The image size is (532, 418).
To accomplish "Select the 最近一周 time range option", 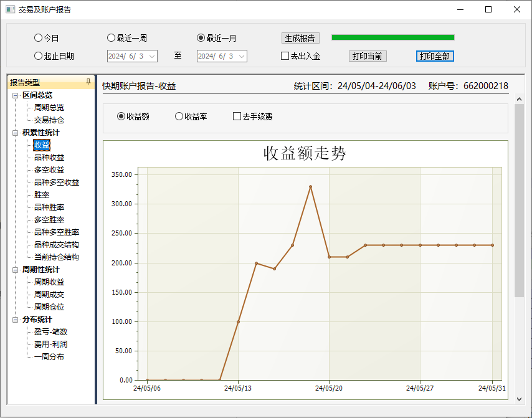I will (112, 38).
